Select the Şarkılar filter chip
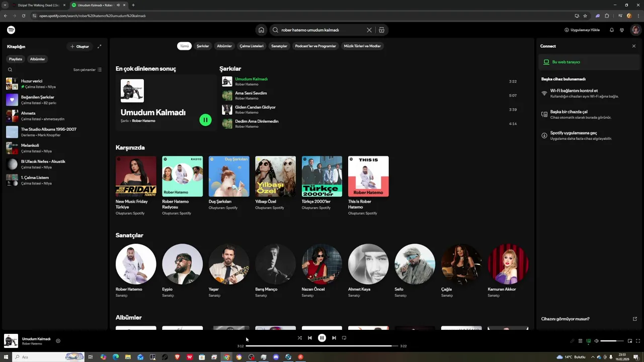The height and width of the screenshot is (362, 644). coord(203,46)
